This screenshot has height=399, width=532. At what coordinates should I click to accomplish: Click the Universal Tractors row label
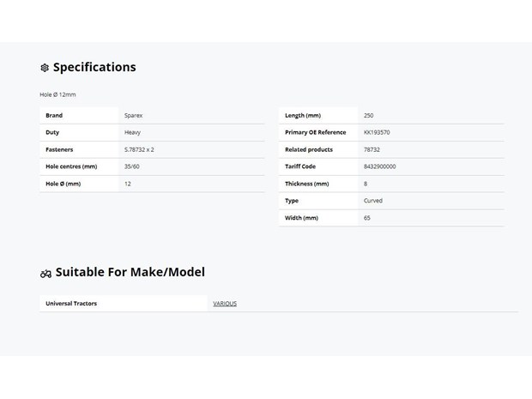click(x=71, y=303)
